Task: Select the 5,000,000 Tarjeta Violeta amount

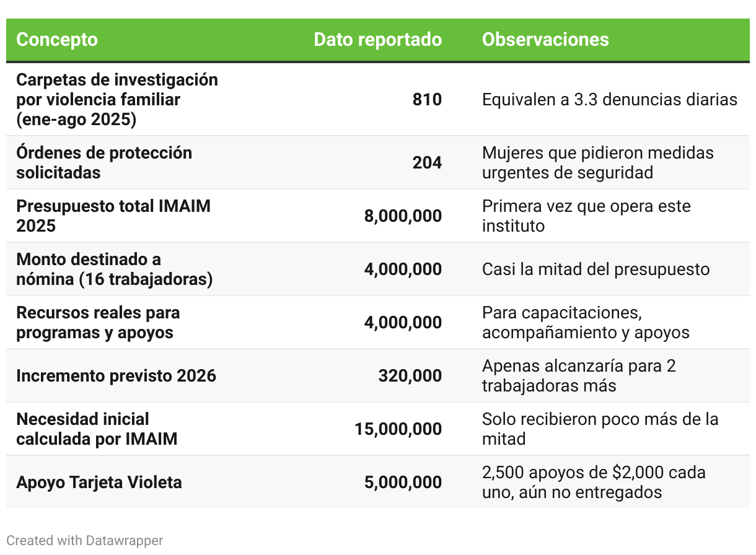Action: click(403, 482)
